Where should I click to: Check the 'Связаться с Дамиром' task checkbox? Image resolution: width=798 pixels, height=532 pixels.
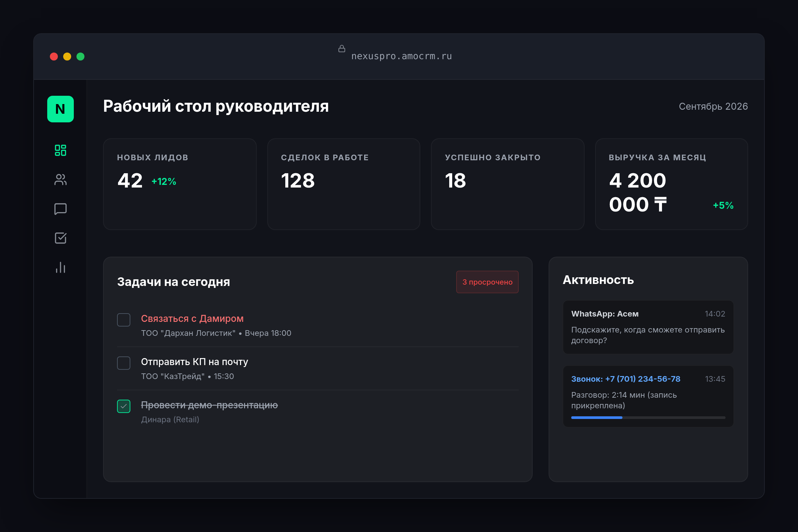point(124,320)
